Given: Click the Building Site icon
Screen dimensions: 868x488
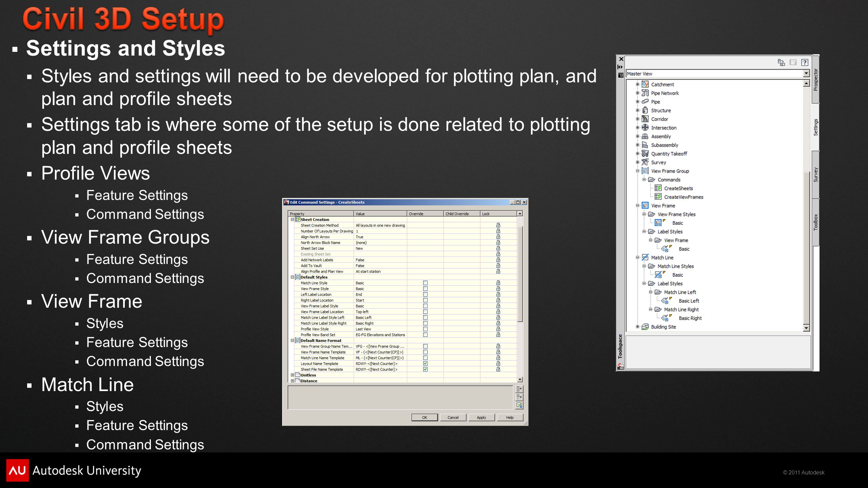Looking at the screenshot, I should 645,326.
